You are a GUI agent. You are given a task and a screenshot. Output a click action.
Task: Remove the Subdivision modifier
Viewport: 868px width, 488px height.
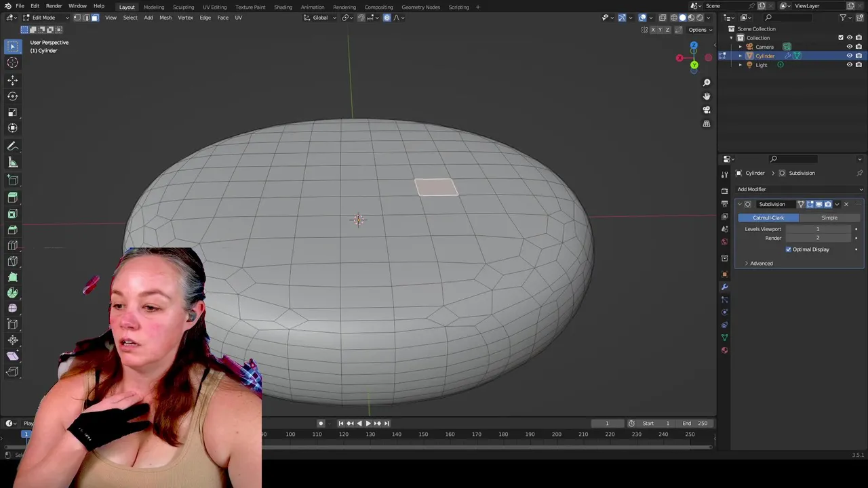(846, 204)
